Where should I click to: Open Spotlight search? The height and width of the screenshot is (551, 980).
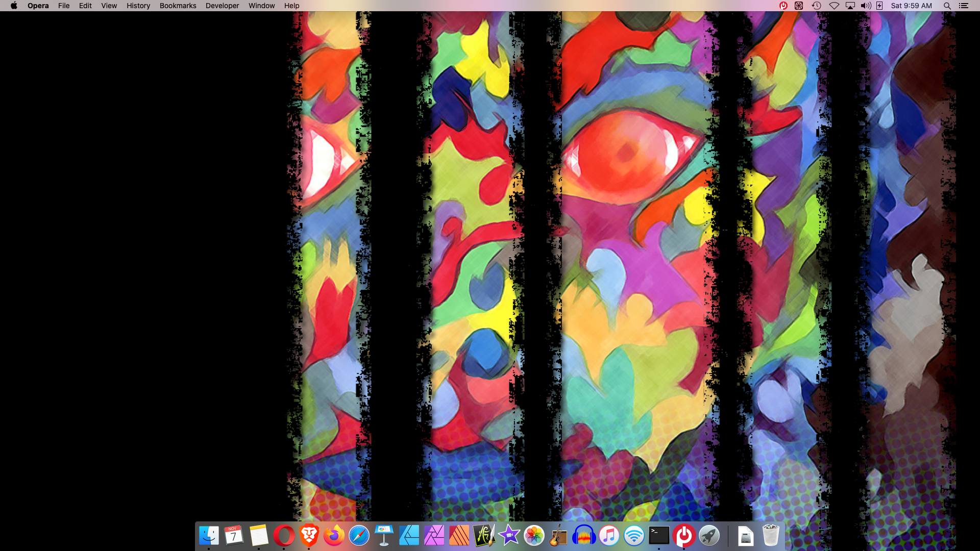point(947,6)
